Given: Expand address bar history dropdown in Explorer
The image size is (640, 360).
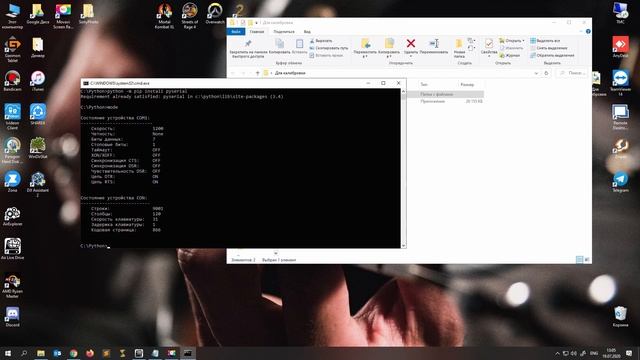Looking at the screenshot, I should click(x=536, y=73).
